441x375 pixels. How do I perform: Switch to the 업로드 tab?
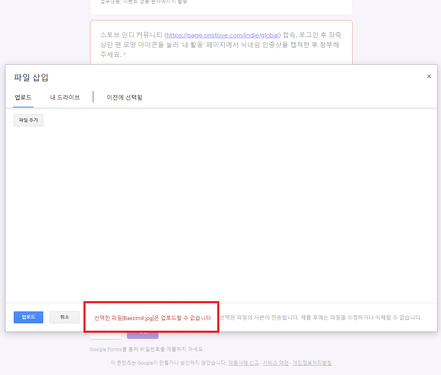pos(23,98)
